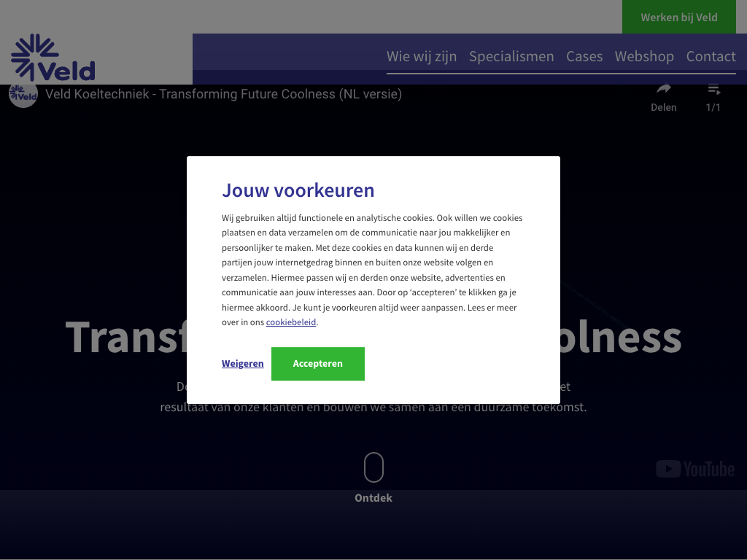
Task: Select Contact in the navigation bar
Action: click(711, 56)
